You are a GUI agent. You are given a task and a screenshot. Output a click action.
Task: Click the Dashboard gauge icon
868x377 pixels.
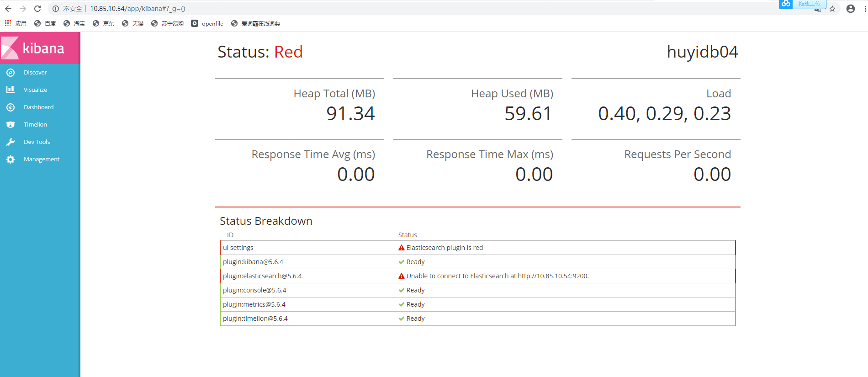[11, 107]
